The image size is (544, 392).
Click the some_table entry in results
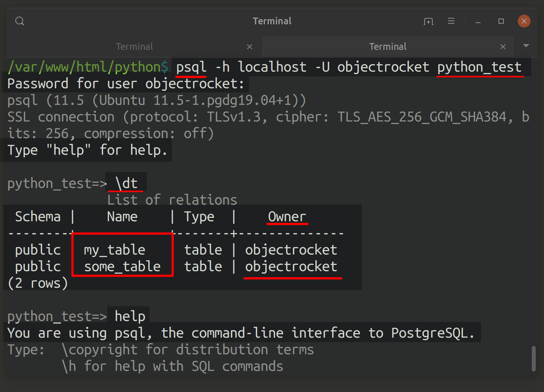click(122, 266)
